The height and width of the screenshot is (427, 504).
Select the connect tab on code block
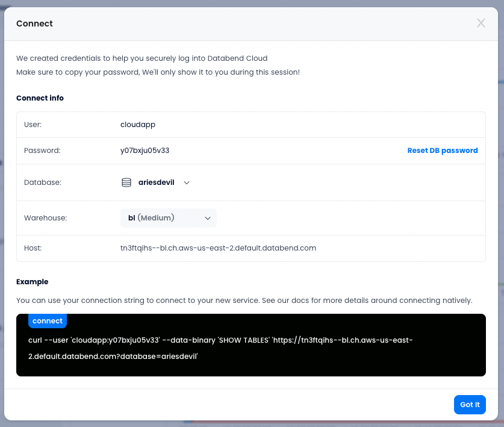(48, 321)
